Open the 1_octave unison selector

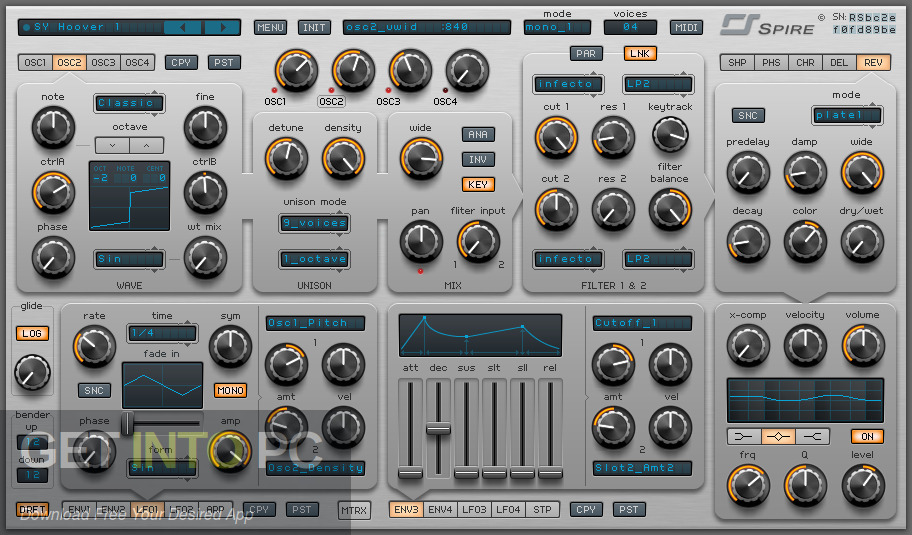click(315, 259)
